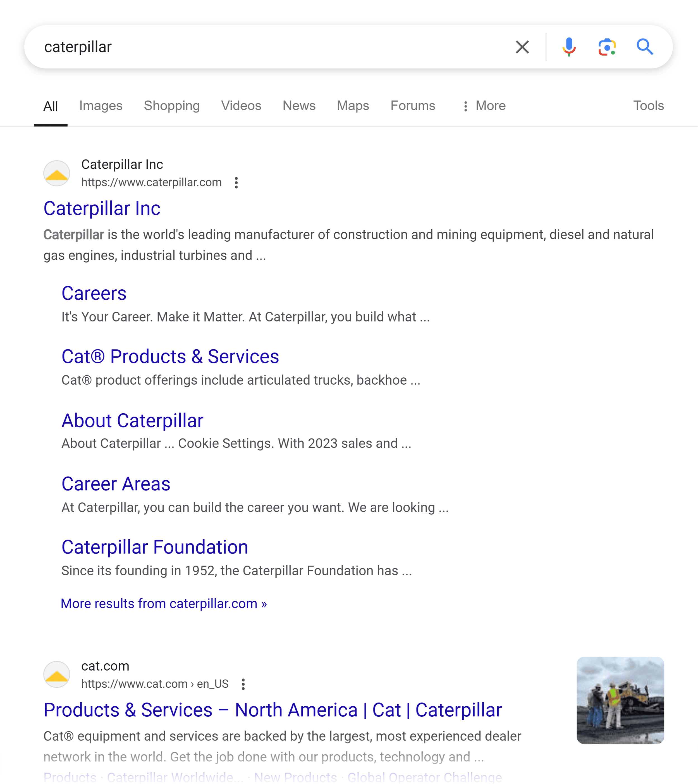This screenshot has width=698, height=784.
Task: Open Cat® Products & Services sitelink
Action: [x=170, y=357]
